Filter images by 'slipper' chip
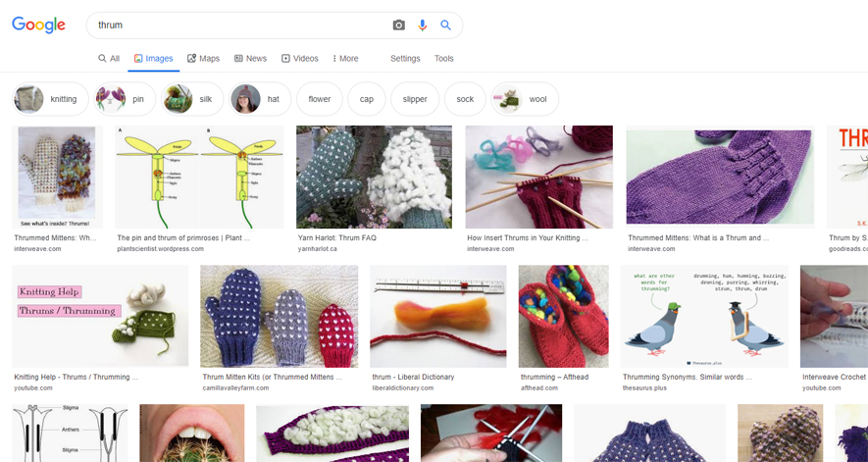 [x=415, y=99]
